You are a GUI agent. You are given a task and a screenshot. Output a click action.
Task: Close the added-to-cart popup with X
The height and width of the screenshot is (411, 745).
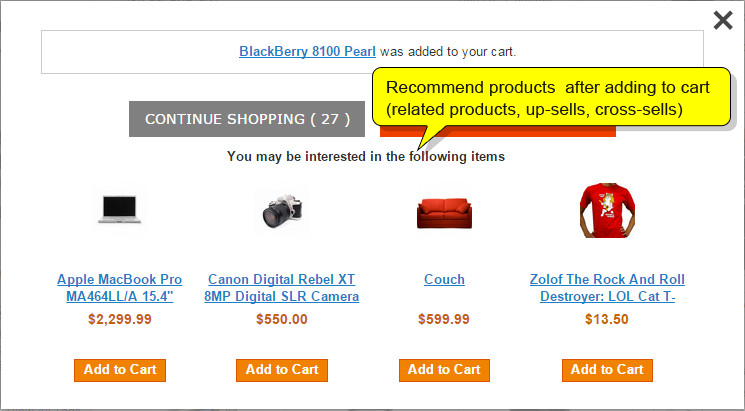[x=723, y=20]
